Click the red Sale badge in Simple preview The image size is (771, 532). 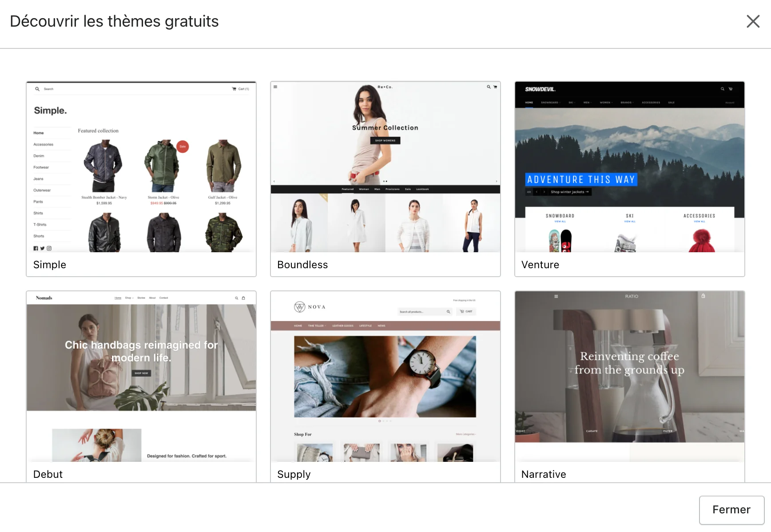[x=183, y=147]
